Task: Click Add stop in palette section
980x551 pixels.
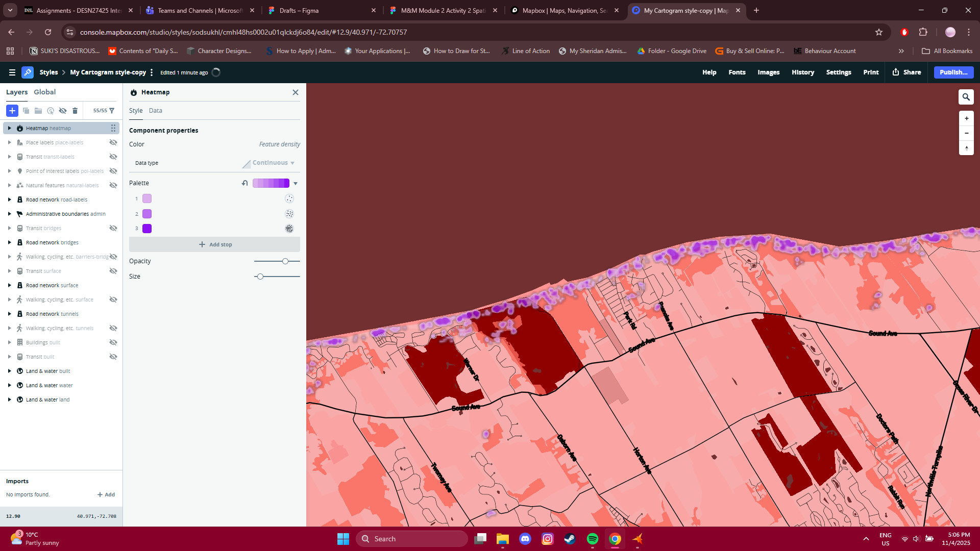Action: click(215, 244)
